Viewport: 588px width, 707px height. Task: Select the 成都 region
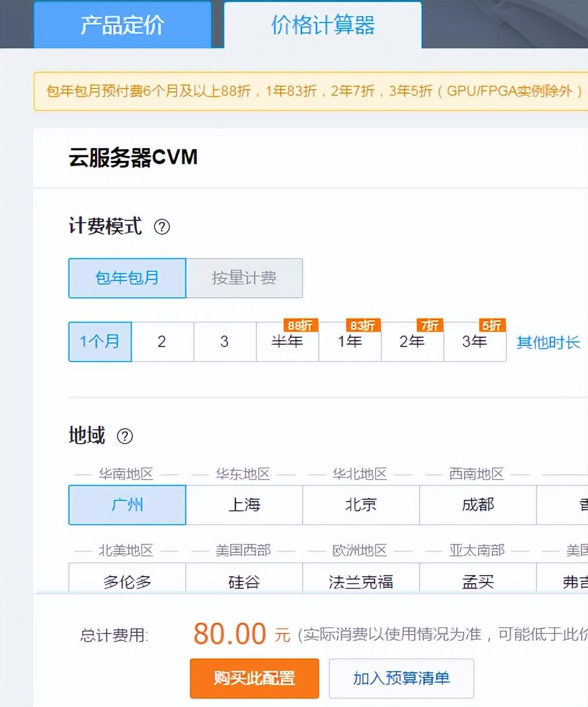point(478,505)
